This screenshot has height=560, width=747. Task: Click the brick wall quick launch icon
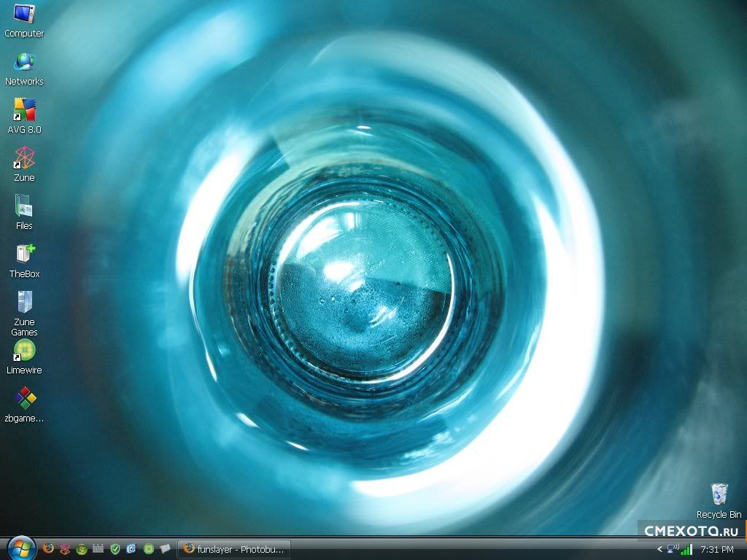coord(98,548)
